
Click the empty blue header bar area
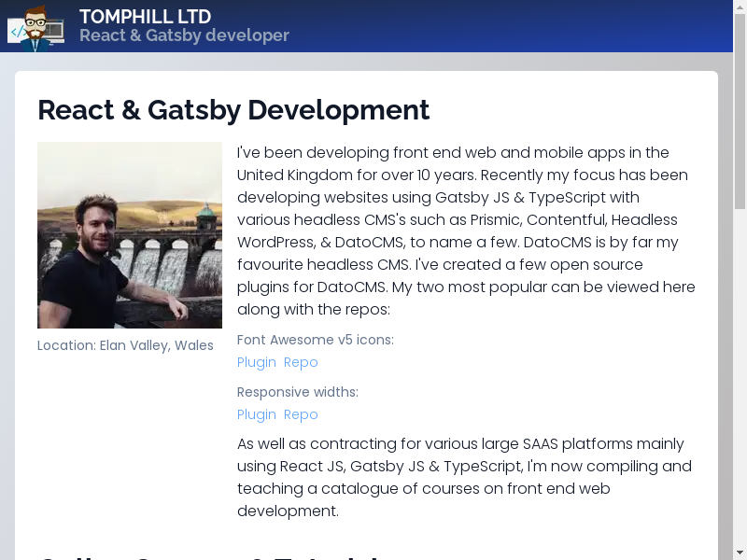pos(514,26)
